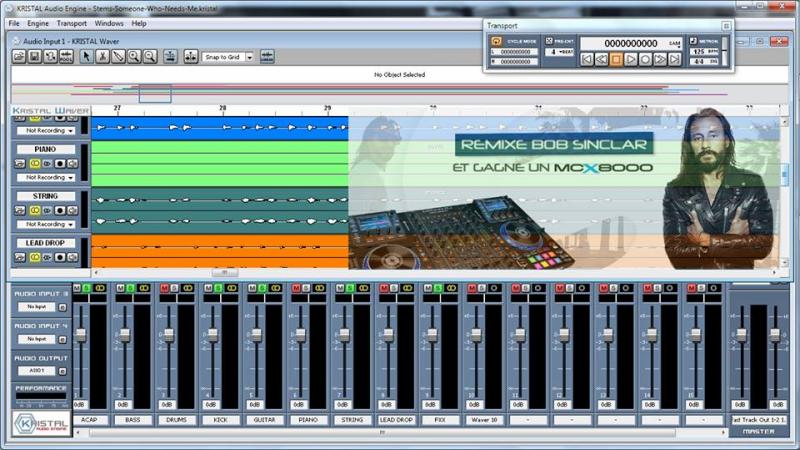Rewind using the double-left arrows
Image resolution: width=800 pixels, height=450 pixels.
coord(602,60)
